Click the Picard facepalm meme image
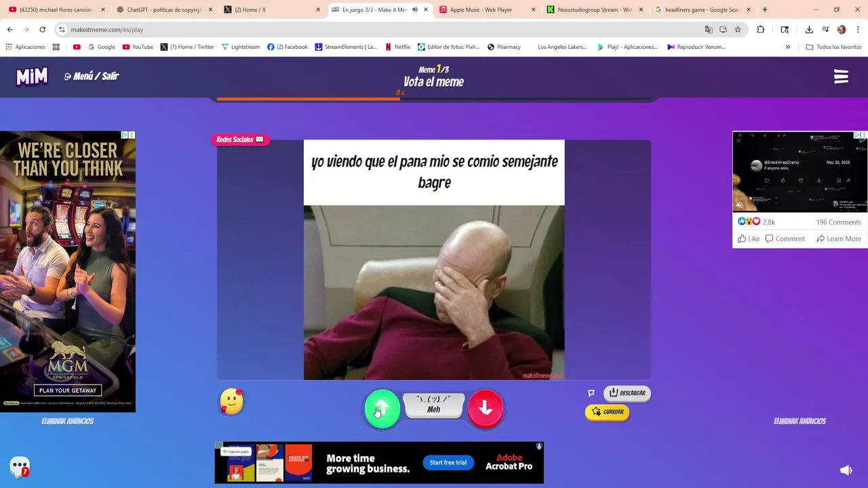Image resolution: width=868 pixels, height=488 pixels. pos(434,292)
